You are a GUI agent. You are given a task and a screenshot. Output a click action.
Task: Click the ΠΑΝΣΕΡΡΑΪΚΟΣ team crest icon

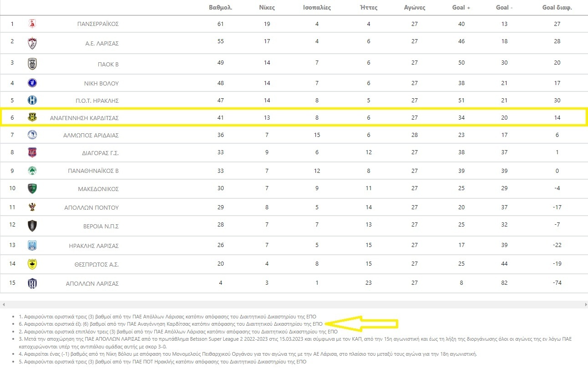click(32, 24)
